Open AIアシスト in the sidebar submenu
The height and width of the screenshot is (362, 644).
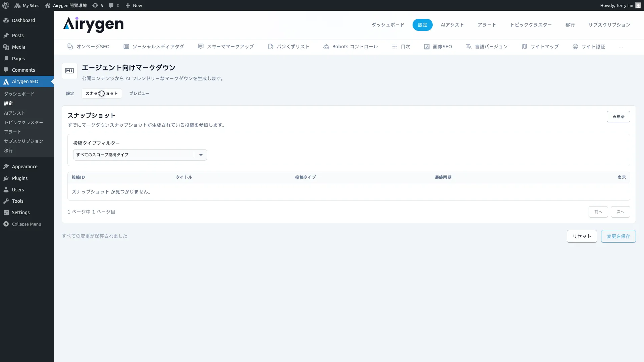point(15,113)
